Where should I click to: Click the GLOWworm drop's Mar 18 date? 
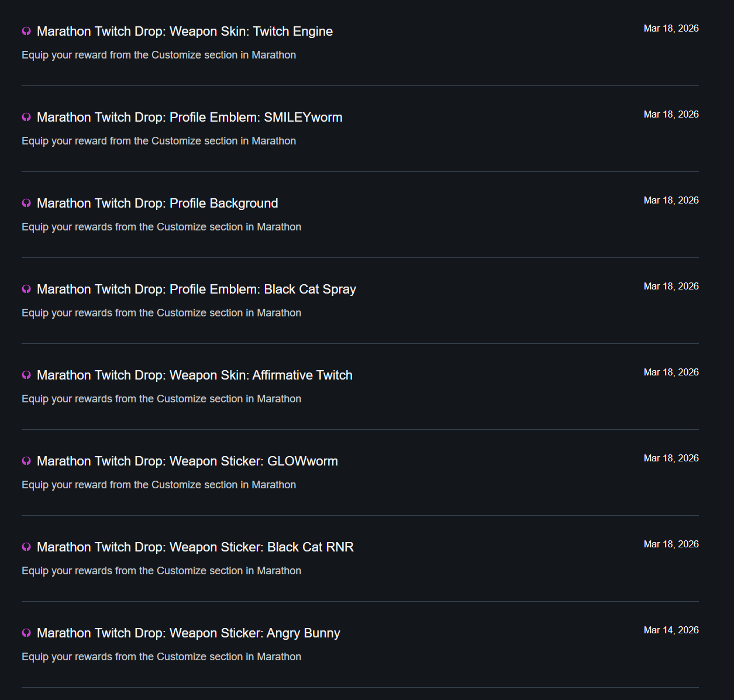671,458
